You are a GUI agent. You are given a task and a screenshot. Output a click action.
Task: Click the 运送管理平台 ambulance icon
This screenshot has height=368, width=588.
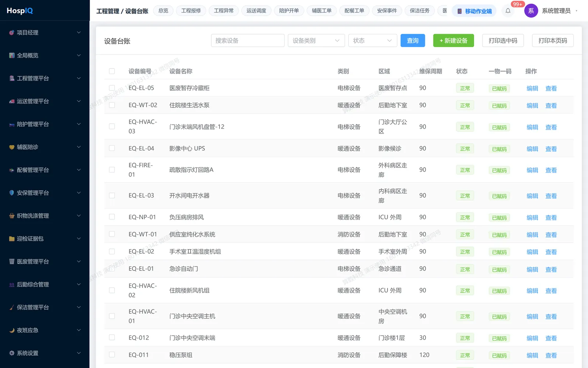point(12,101)
